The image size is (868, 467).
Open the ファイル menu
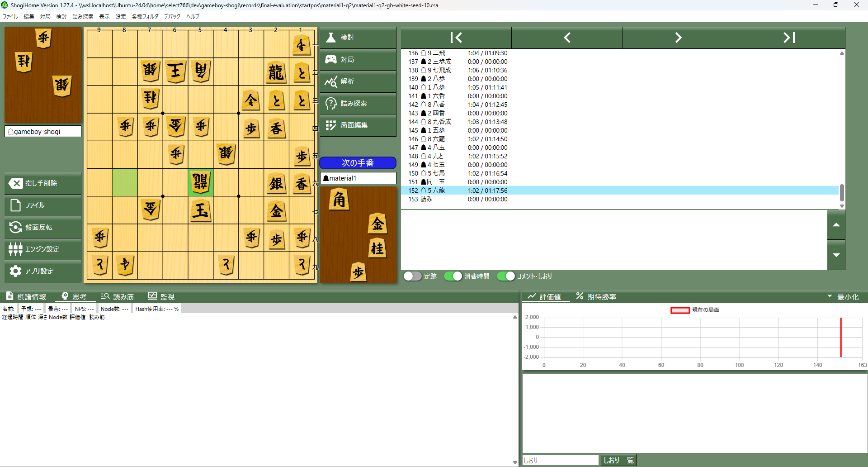tap(10, 16)
